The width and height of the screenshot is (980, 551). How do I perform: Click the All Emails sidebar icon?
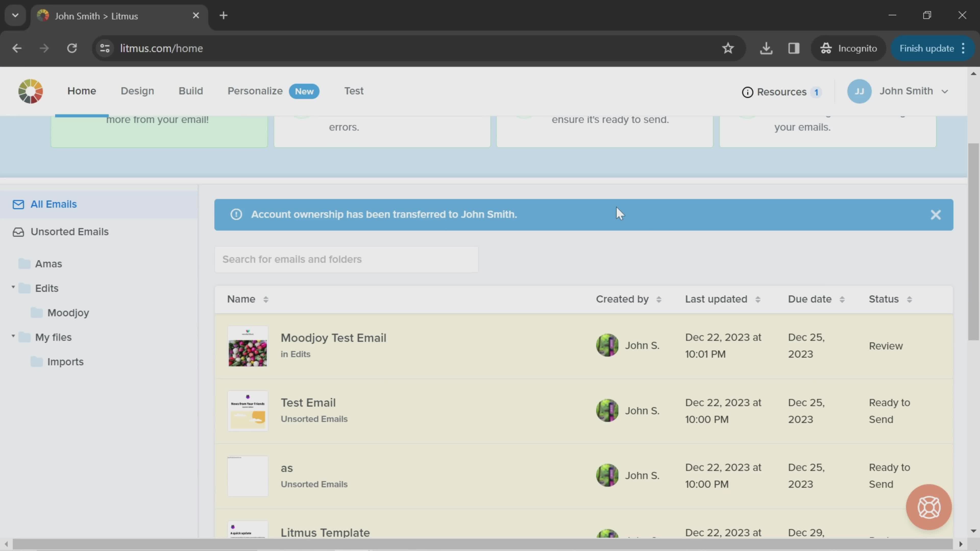(18, 204)
